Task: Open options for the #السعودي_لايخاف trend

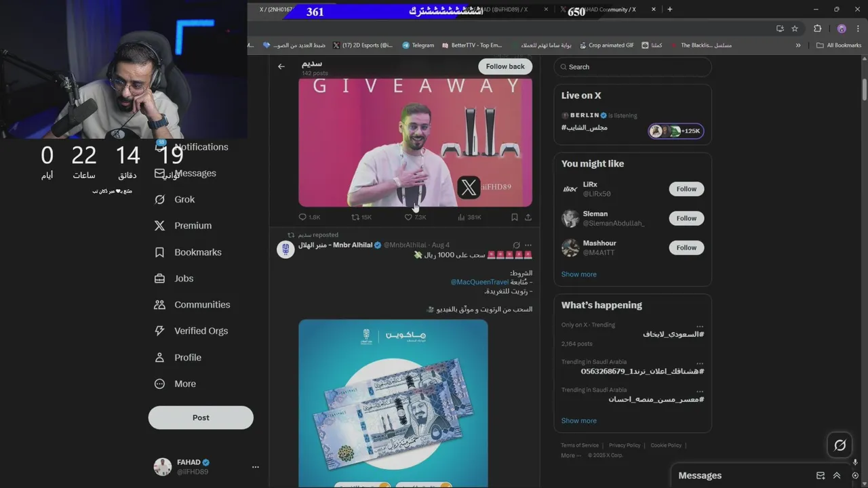Action: (700, 325)
